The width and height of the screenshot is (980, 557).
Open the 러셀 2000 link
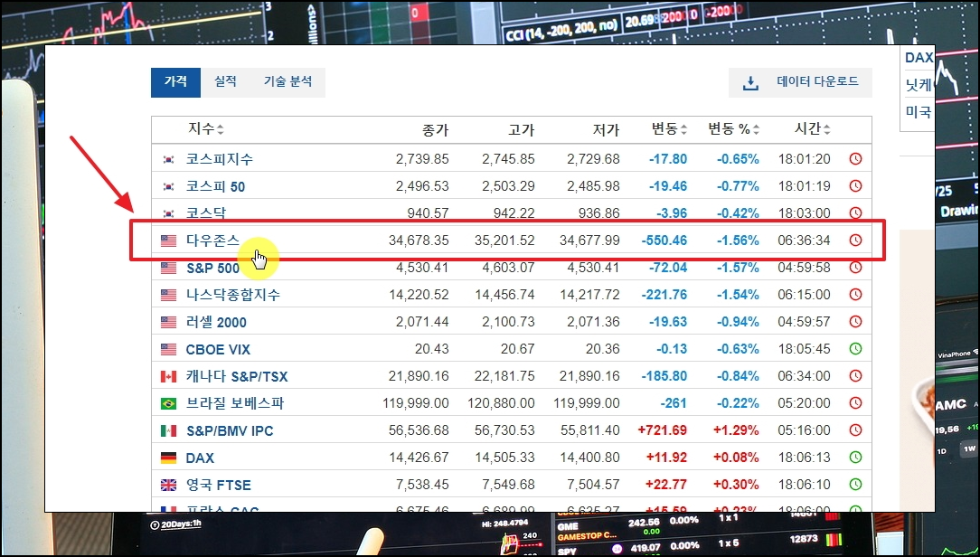(x=216, y=323)
